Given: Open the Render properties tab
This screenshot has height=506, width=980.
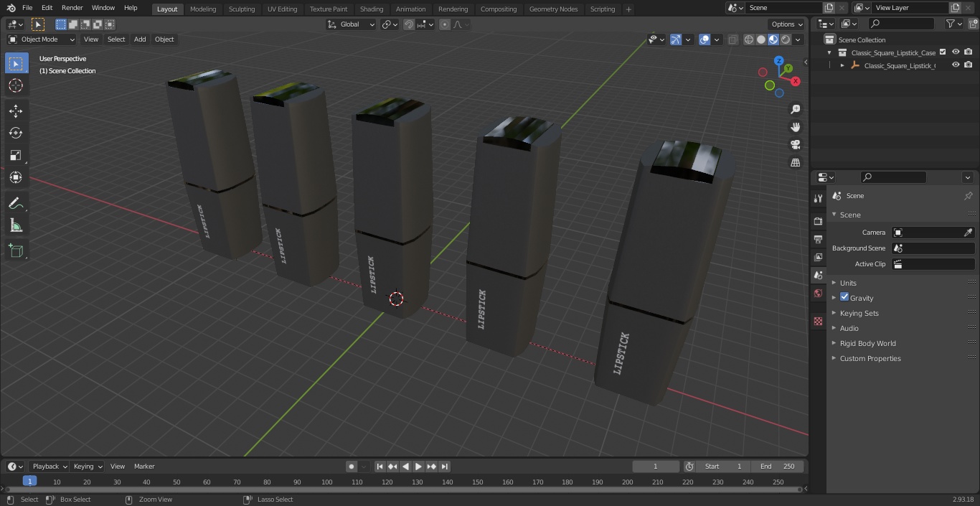Looking at the screenshot, I should coord(818,221).
